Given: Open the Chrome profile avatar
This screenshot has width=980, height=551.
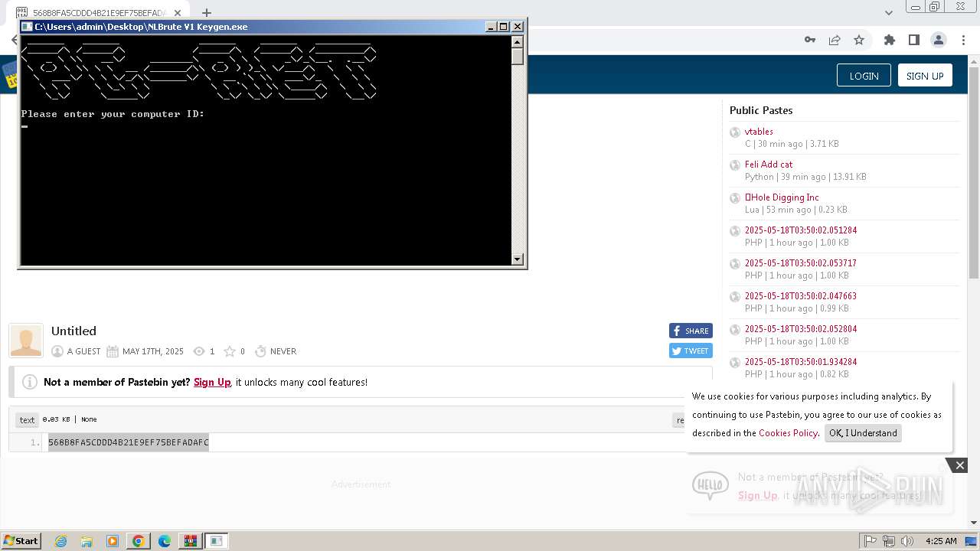Looking at the screenshot, I should tap(938, 41).
